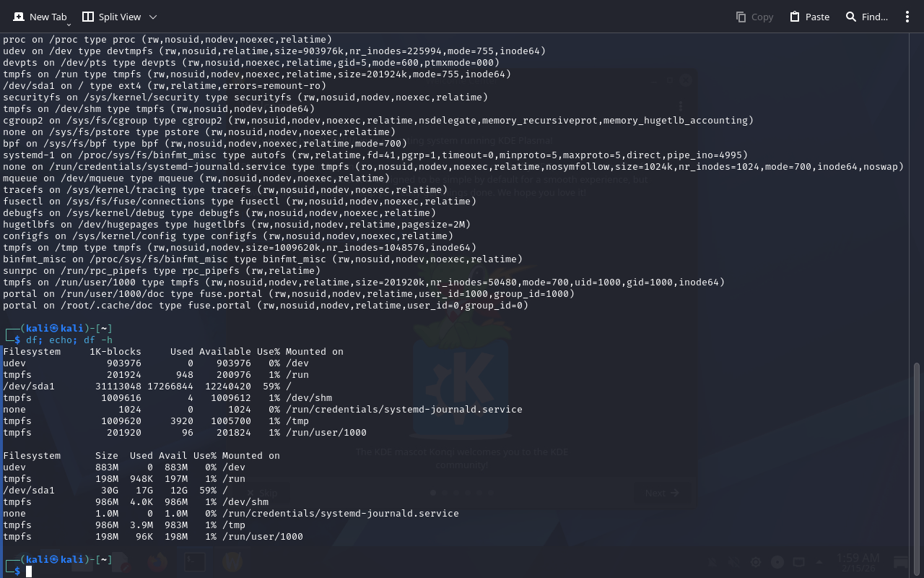The image size is (924, 578).
Task: Click the 'df; echo; df -h' command text
Action: click(x=69, y=340)
